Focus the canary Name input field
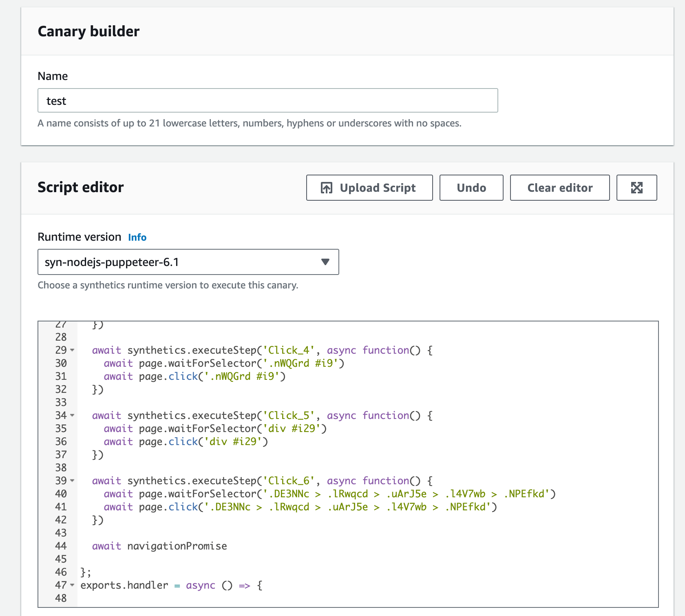The image size is (685, 616). pyautogui.click(x=268, y=100)
